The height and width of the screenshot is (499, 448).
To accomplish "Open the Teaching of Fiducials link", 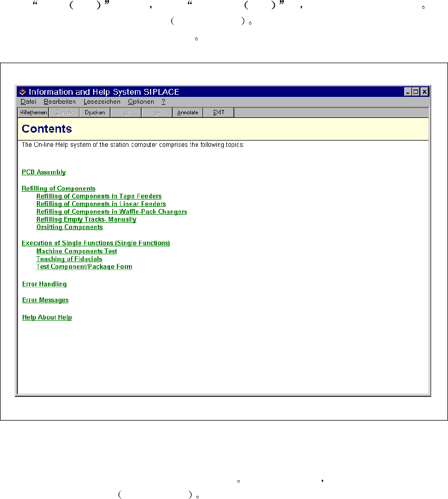I will click(69, 259).
